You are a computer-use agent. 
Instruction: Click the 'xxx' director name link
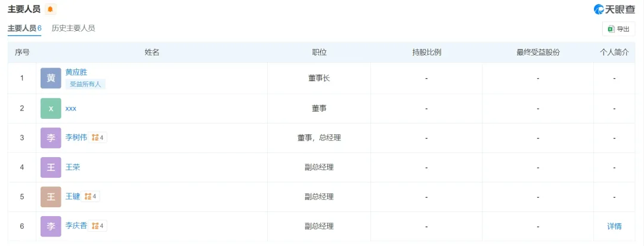pyautogui.click(x=71, y=108)
